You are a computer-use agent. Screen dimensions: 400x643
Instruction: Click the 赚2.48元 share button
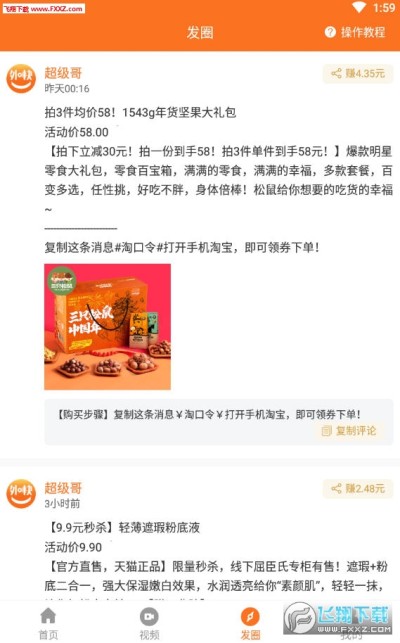pyautogui.click(x=358, y=488)
